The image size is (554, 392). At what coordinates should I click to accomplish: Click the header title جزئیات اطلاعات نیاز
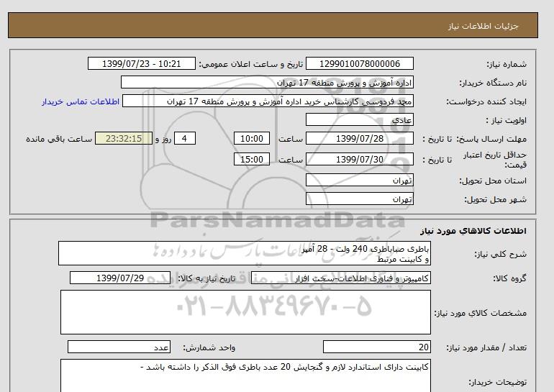click(x=483, y=26)
